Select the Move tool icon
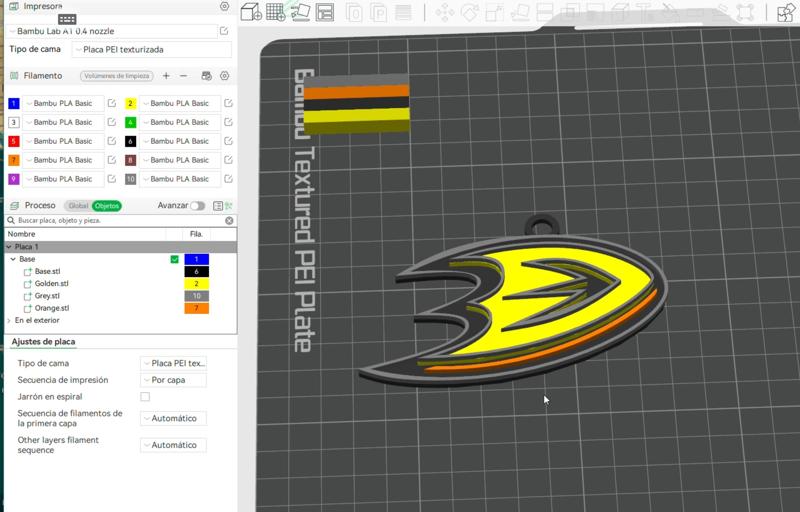This screenshot has width=800, height=512. coord(444,12)
